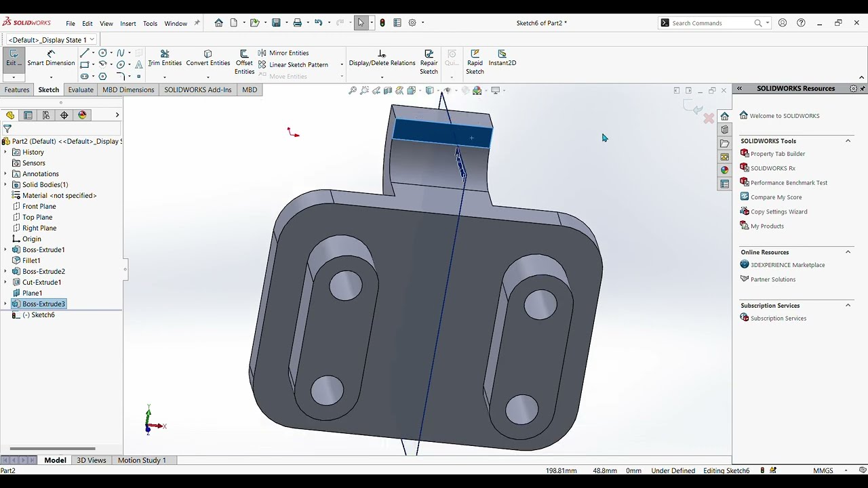Select the Polygon sketch tool
The height and width of the screenshot is (488, 868).
102,77
